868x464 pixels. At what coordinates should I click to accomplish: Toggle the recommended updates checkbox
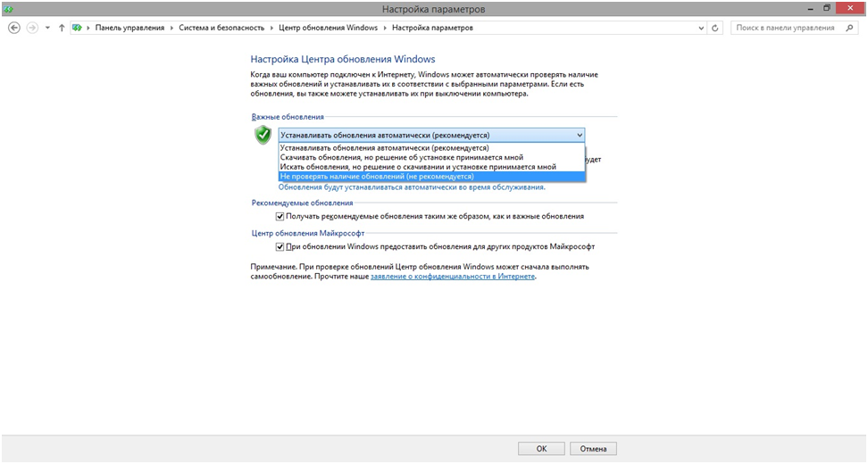(280, 216)
